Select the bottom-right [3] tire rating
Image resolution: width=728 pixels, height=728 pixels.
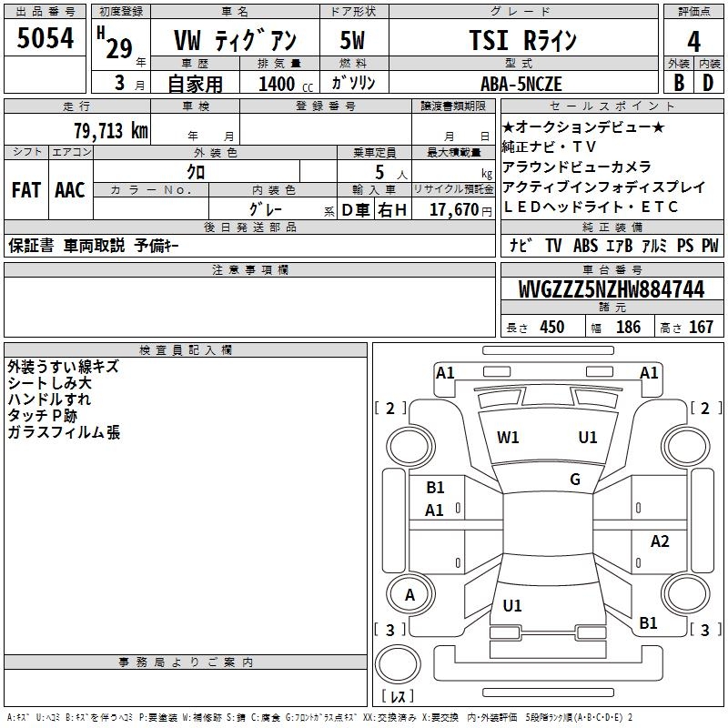tap(703, 630)
